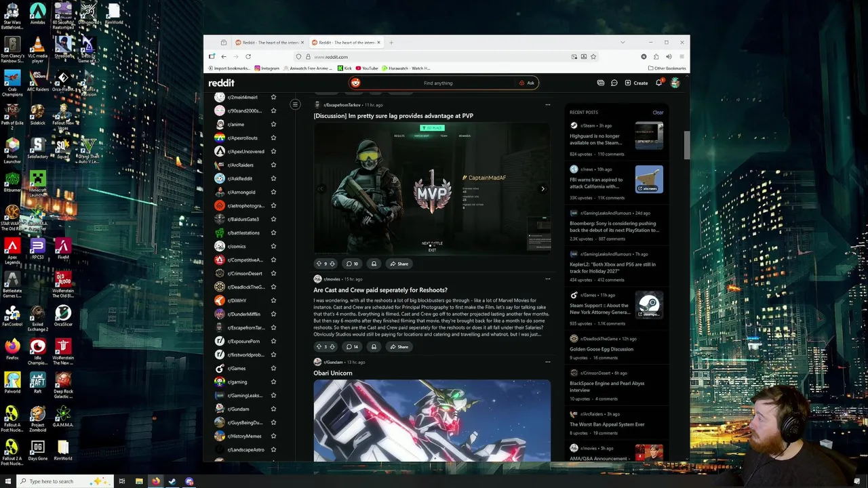Screen dimensions: 868x488
Task: Open options menu for EscapefromTarkov post
Action: pos(547,104)
